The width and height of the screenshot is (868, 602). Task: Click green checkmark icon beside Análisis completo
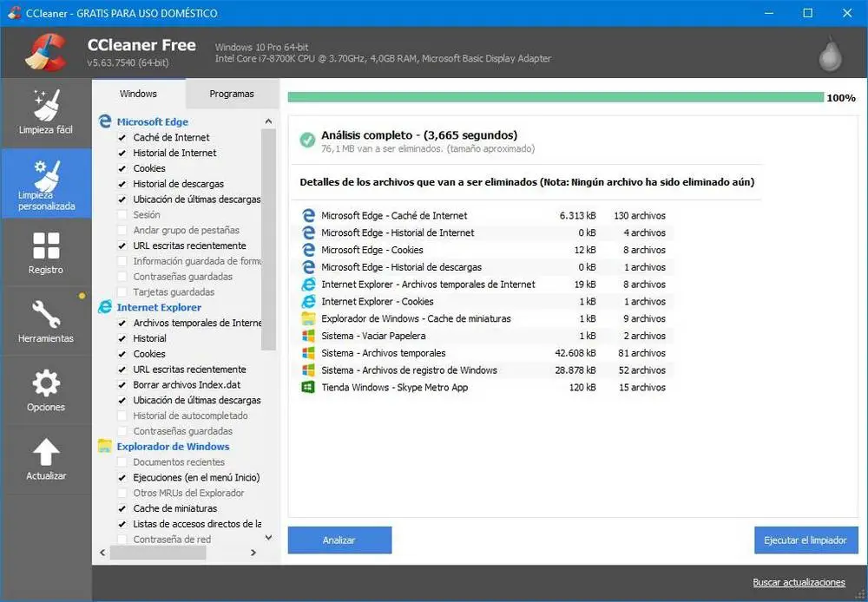(x=307, y=140)
